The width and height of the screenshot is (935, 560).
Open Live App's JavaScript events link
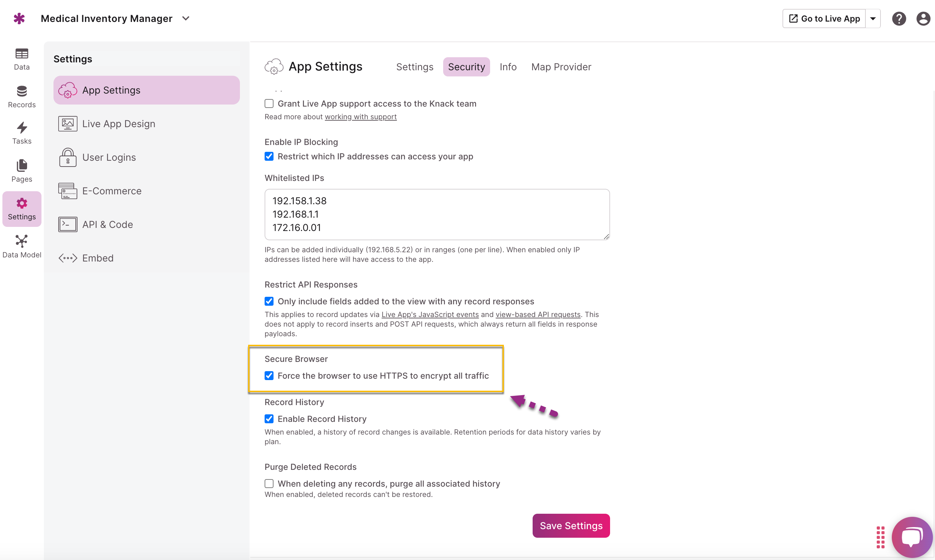(x=430, y=314)
